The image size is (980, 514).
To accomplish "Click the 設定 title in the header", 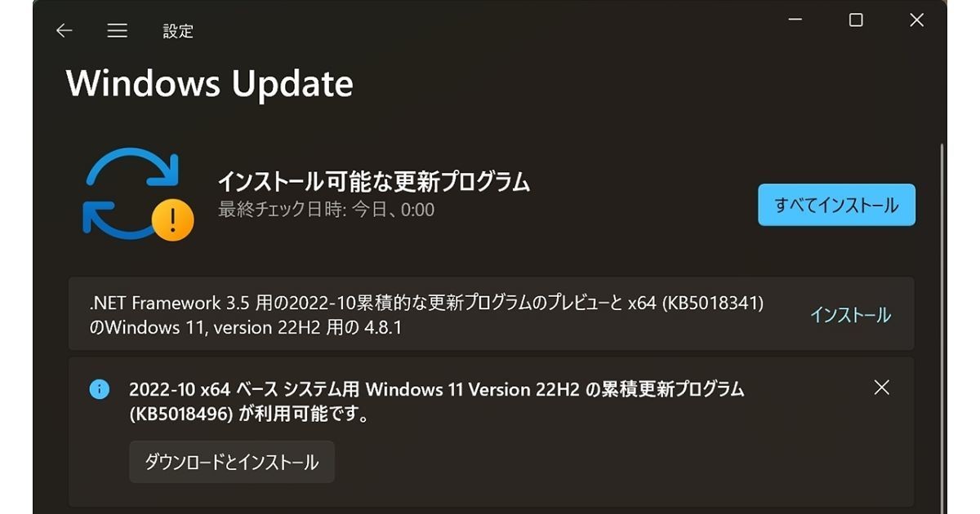I will (x=178, y=31).
